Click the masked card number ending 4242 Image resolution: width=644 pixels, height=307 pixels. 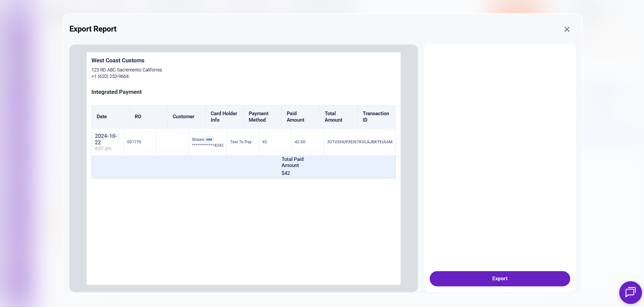(x=207, y=145)
